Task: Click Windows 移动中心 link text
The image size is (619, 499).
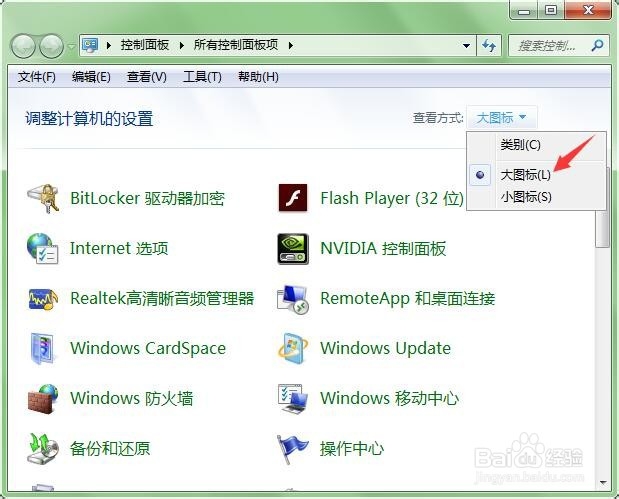Action: pyautogui.click(x=389, y=398)
